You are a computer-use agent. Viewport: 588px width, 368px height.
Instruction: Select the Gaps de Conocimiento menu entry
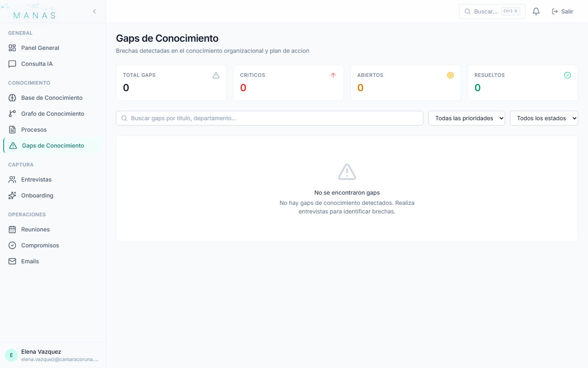pos(53,146)
